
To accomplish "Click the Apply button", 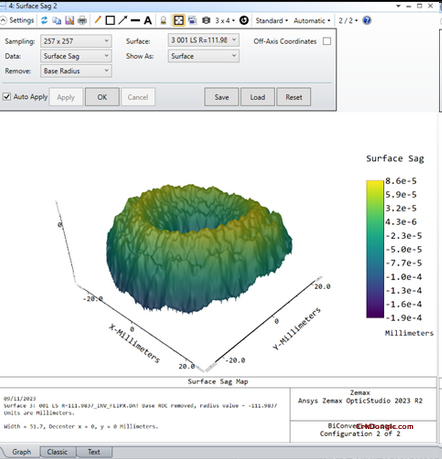I will pyautogui.click(x=66, y=97).
